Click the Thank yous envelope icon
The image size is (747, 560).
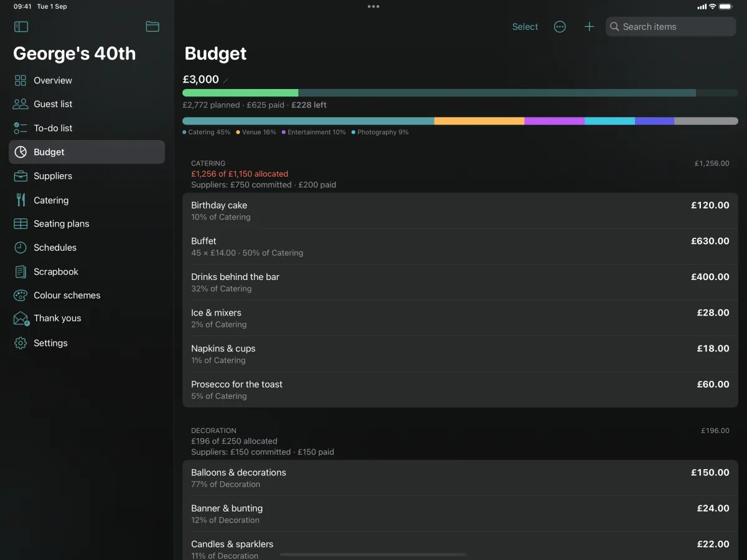pyautogui.click(x=21, y=319)
